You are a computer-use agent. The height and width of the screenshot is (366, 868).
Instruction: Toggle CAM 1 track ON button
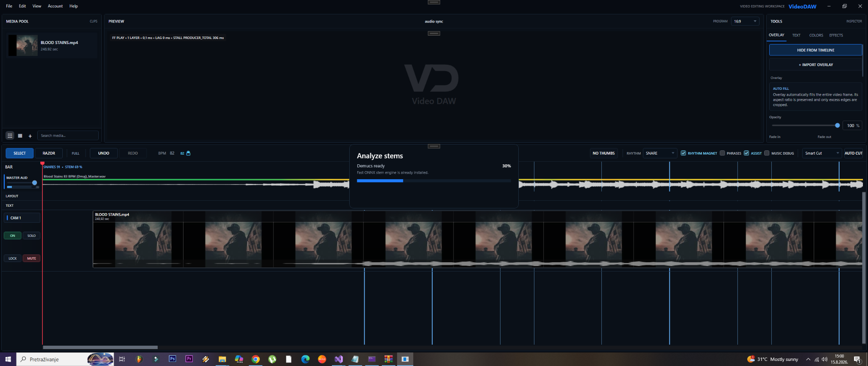click(13, 236)
